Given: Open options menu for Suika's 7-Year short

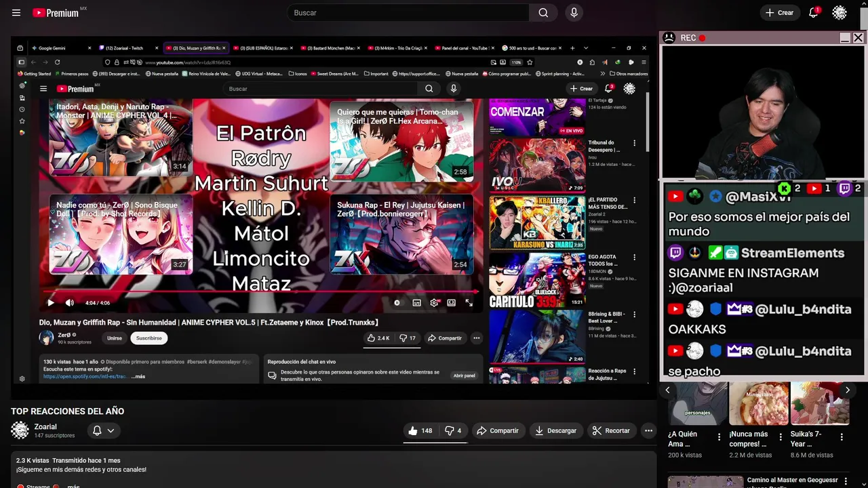Looking at the screenshot, I should click(842, 437).
